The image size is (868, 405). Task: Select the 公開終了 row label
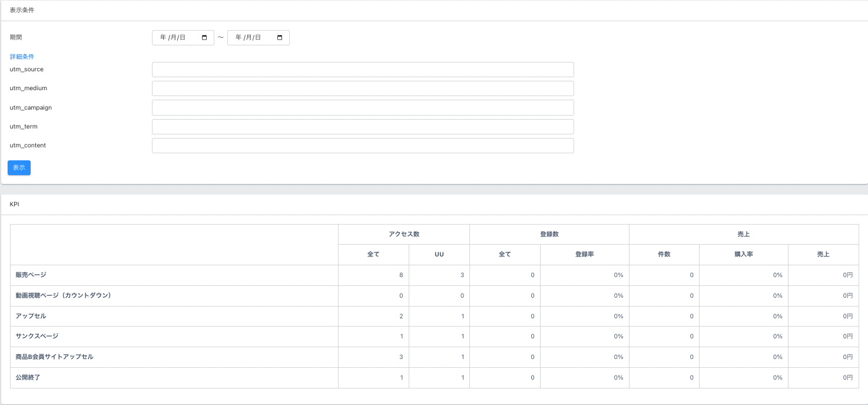(x=28, y=377)
